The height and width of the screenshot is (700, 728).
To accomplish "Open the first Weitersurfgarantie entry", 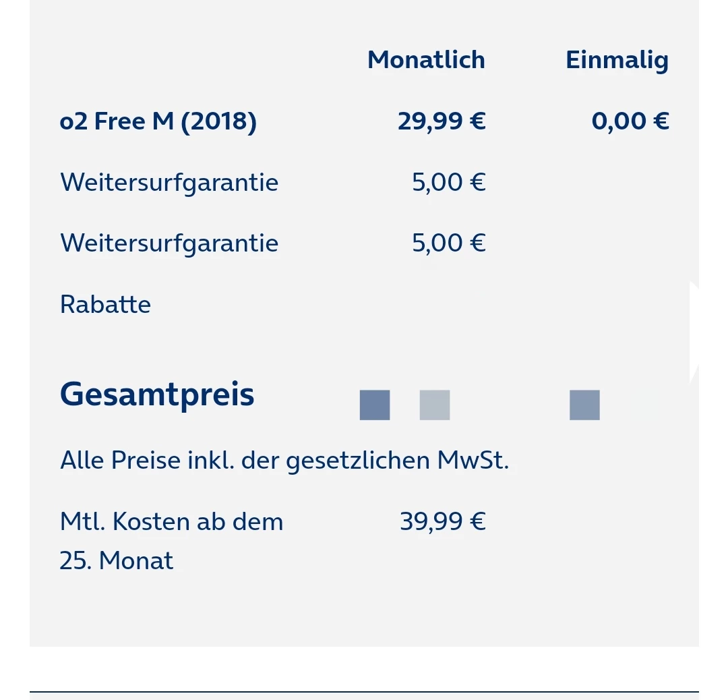I will tap(169, 183).
